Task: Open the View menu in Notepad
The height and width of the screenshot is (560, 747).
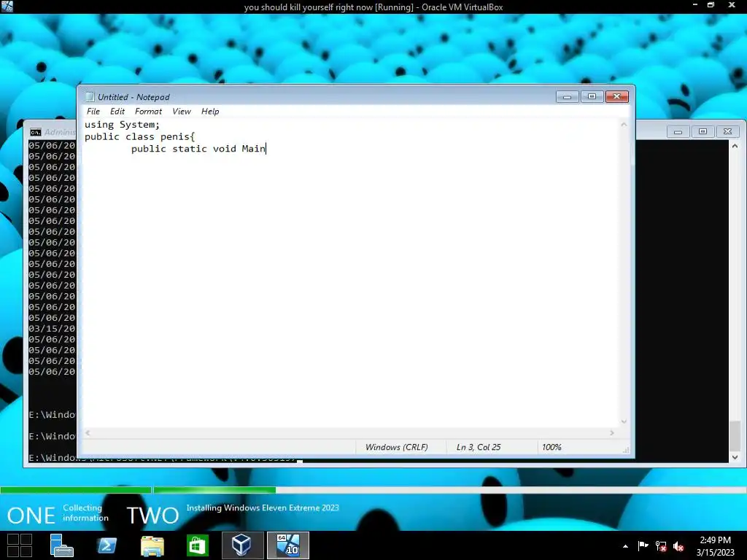Action: (x=182, y=111)
